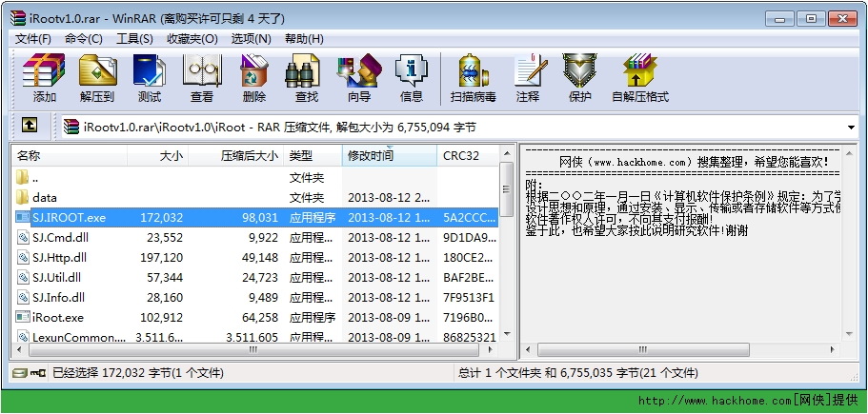Click file list vertical scrollbar thumb

click(506, 189)
